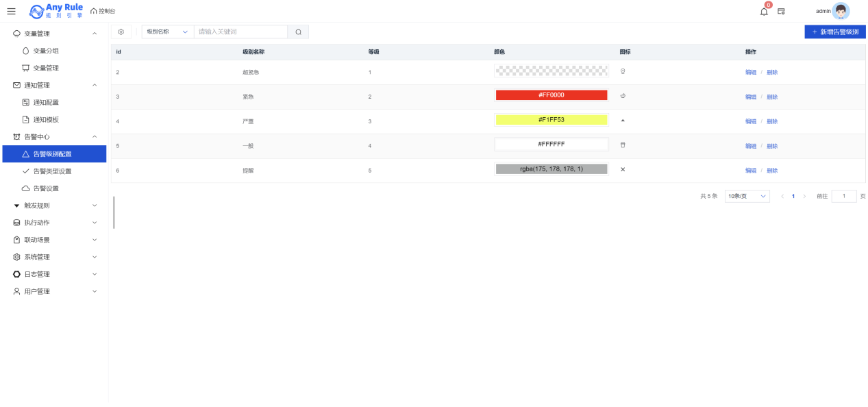Image resolution: width=868 pixels, height=407 pixels.
Task: Click the search magnifier icon
Action: pyautogui.click(x=298, y=32)
